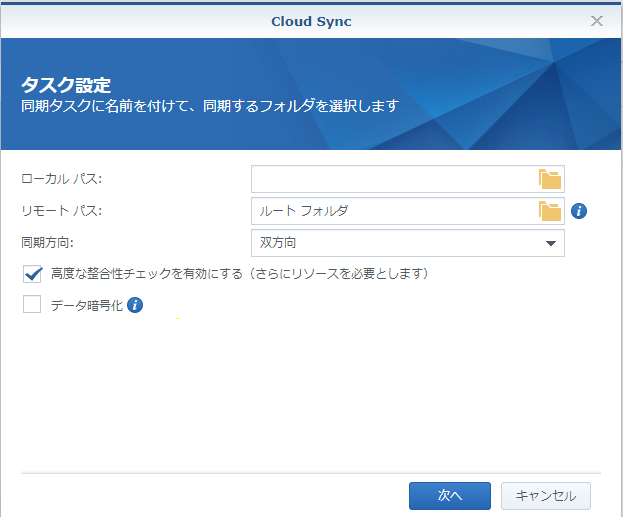The image size is (623, 517).
Task: Click the Cloud Sync title text
Action: (311, 21)
